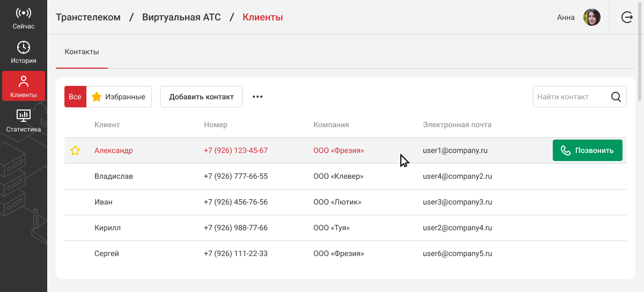The height and width of the screenshot is (292, 644).
Task: Open the Сейчас live section icon
Action: point(24,13)
